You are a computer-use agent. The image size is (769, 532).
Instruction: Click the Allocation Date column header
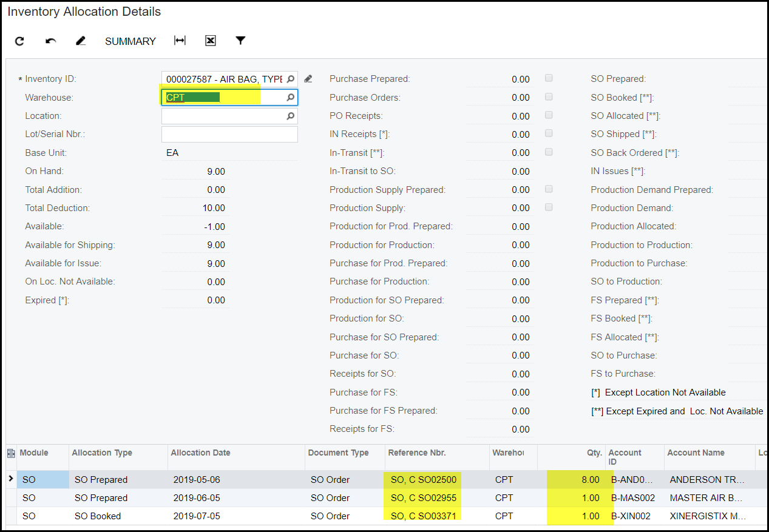200,453
